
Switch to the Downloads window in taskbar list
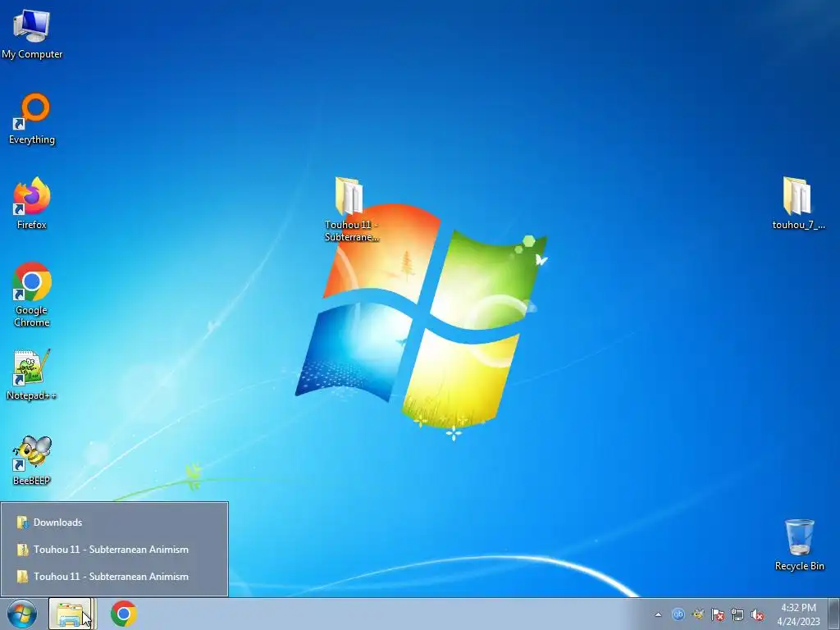point(114,523)
